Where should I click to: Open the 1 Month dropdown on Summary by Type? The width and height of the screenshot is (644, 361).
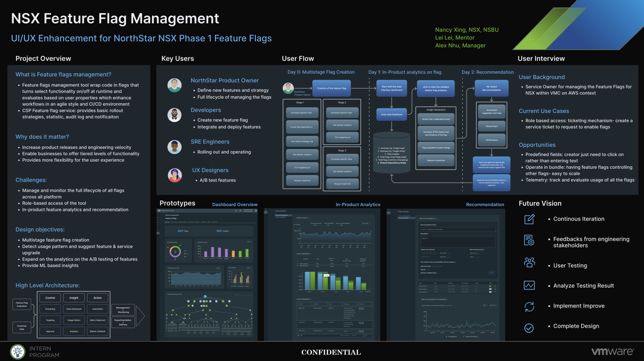249,242
